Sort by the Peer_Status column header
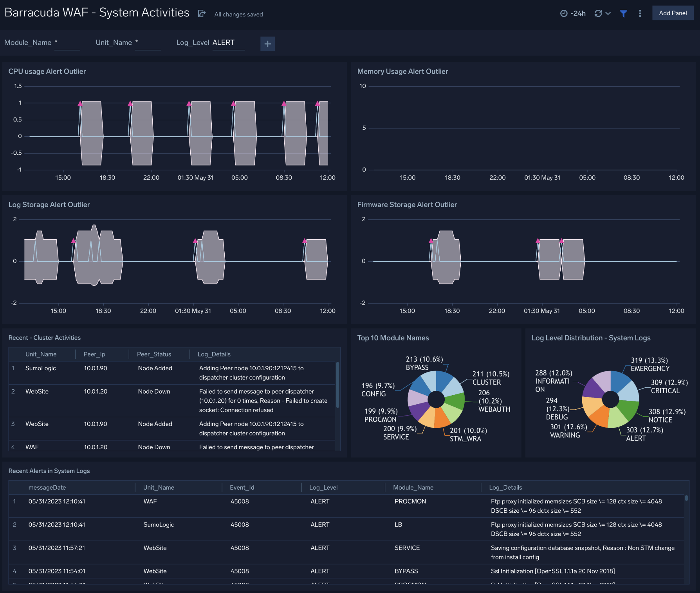 154,354
